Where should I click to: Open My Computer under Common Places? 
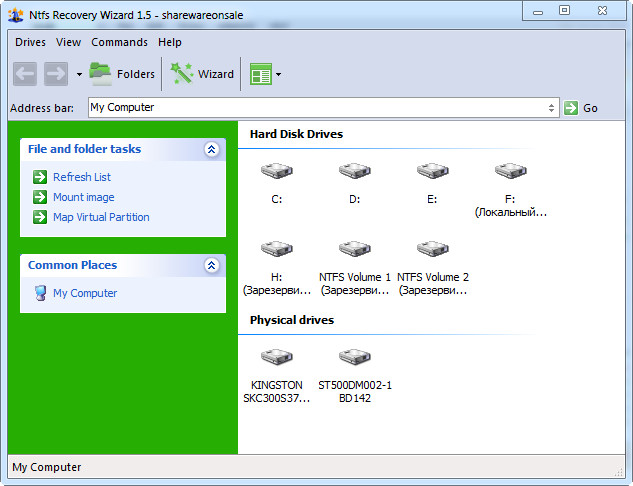coord(85,293)
